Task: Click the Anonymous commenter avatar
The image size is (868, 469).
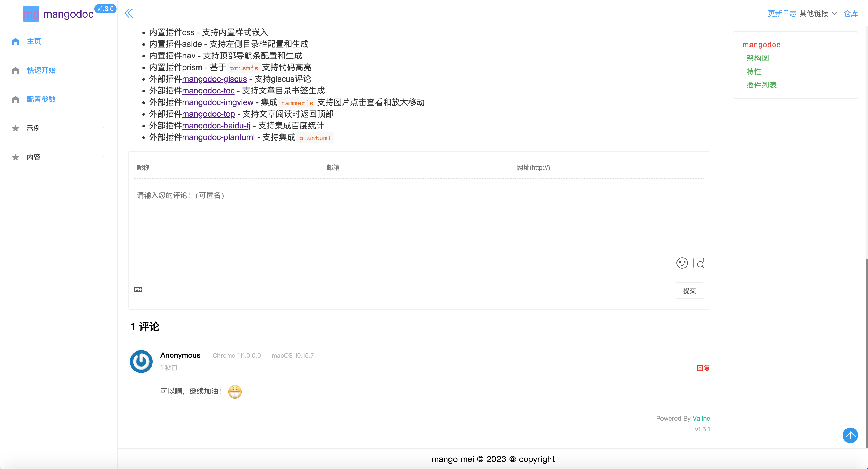Action: (x=141, y=362)
